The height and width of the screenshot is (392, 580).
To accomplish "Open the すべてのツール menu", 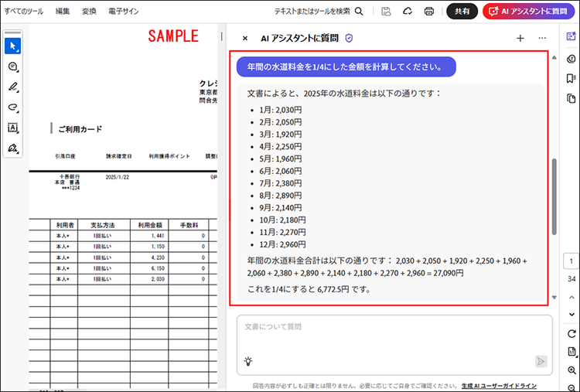I will (23, 11).
